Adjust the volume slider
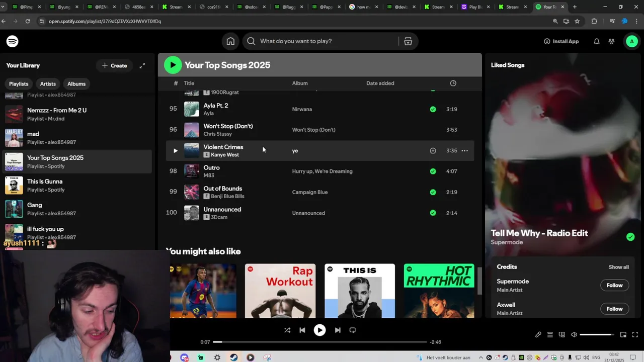The width and height of the screenshot is (644, 362). (597, 335)
